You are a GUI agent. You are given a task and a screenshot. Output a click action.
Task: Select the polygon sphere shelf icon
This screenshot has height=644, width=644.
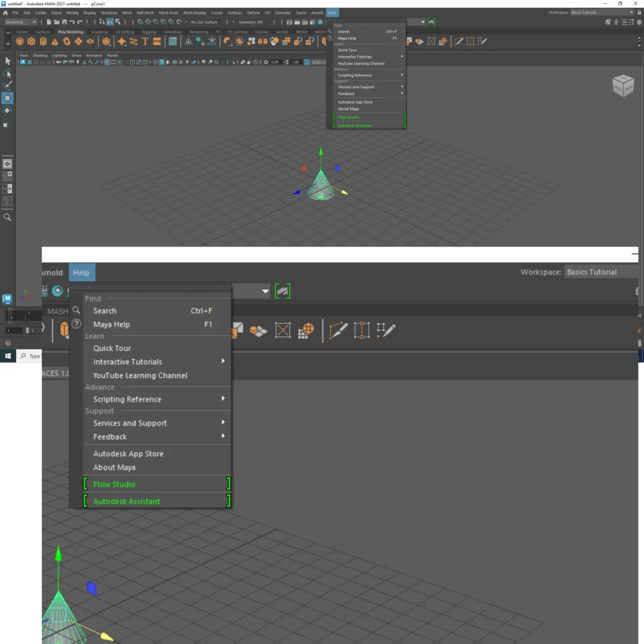click(x=20, y=42)
